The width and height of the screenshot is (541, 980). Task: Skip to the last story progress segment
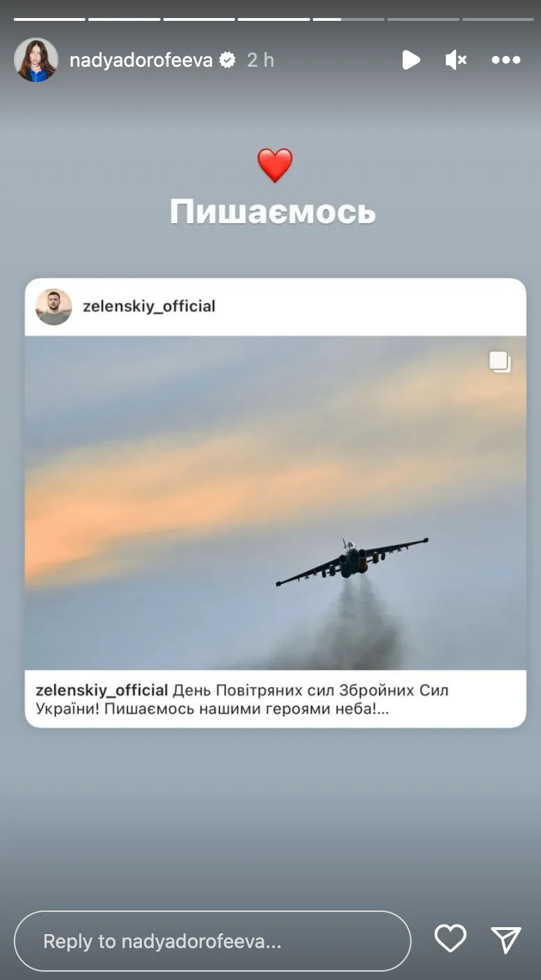[498, 19]
